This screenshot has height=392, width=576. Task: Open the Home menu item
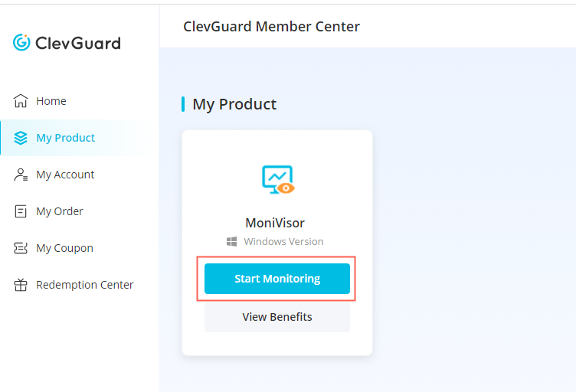pos(80,101)
